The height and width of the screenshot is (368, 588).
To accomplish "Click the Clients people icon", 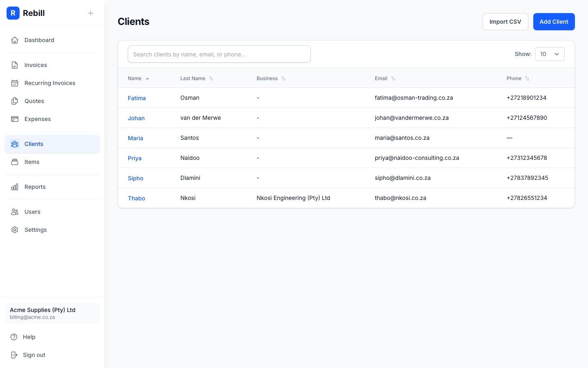I will [x=15, y=144].
